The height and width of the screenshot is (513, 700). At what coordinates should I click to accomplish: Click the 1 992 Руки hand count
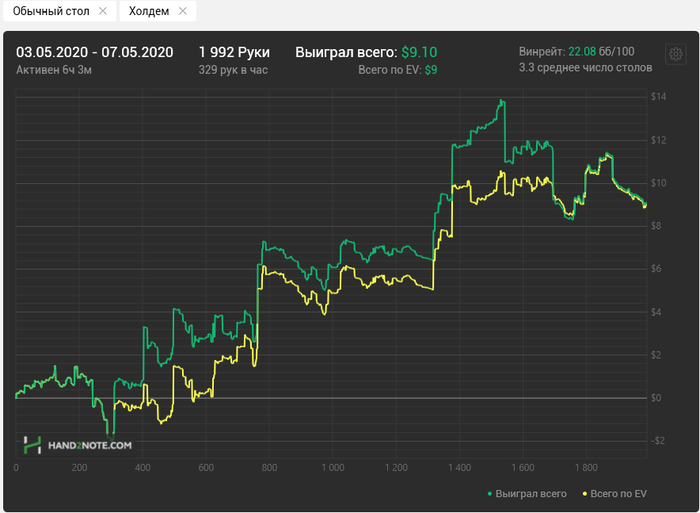coord(234,52)
